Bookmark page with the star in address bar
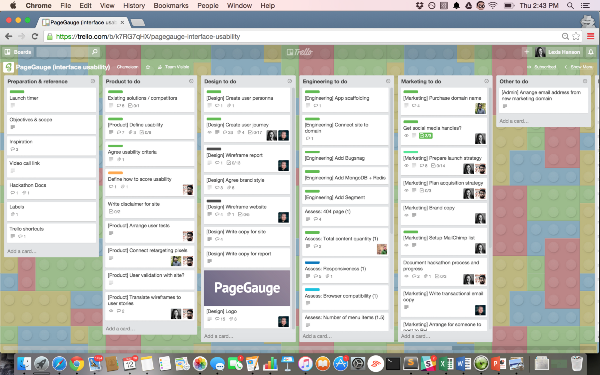The height and width of the screenshot is (375, 600). click(576, 36)
